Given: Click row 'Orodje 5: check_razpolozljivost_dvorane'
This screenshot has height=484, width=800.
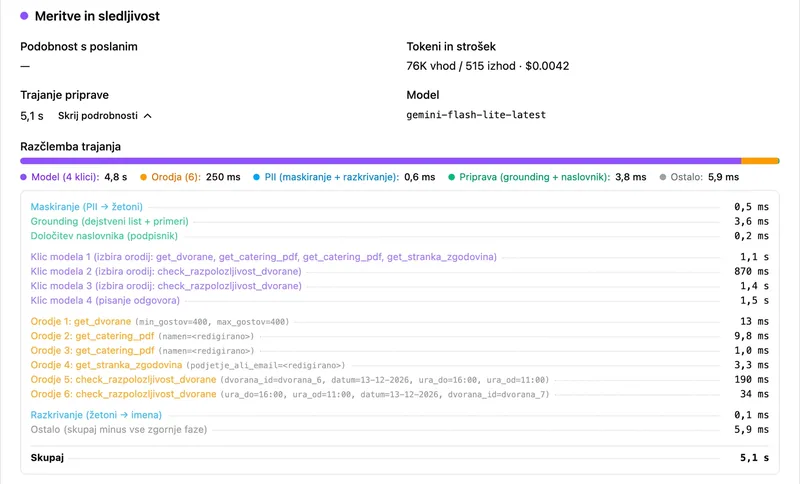Looking at the screenshot, I should tap(399, 379).
